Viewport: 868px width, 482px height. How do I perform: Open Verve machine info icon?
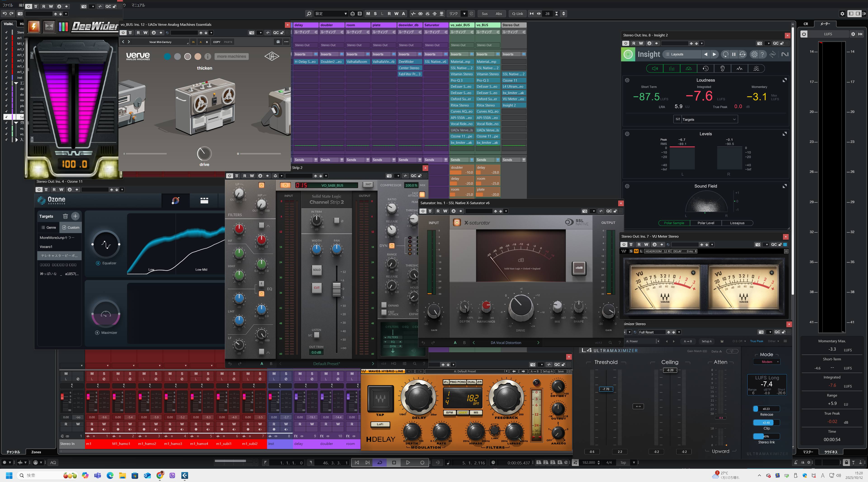pyautogui.click(x=208, y=57)
